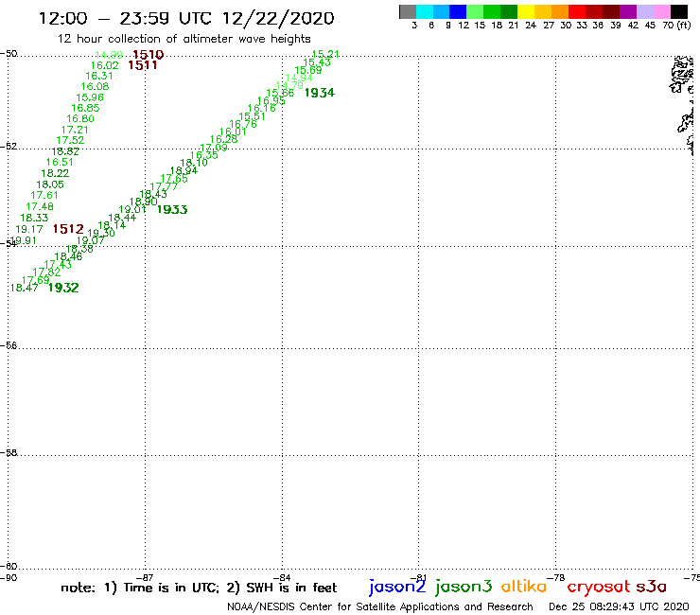The height and width of the screenshot is (615, 700).
Task: Click wave height value 16.85
Action: click(85, 108)
